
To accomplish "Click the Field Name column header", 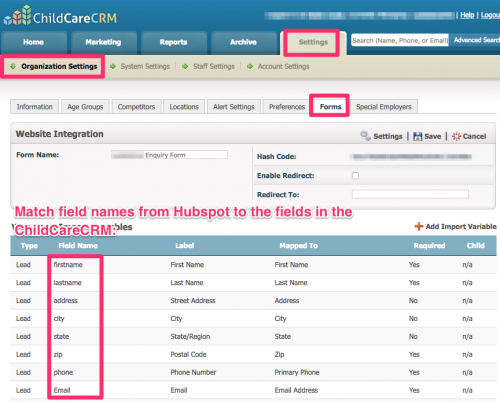I will point(78,246).
